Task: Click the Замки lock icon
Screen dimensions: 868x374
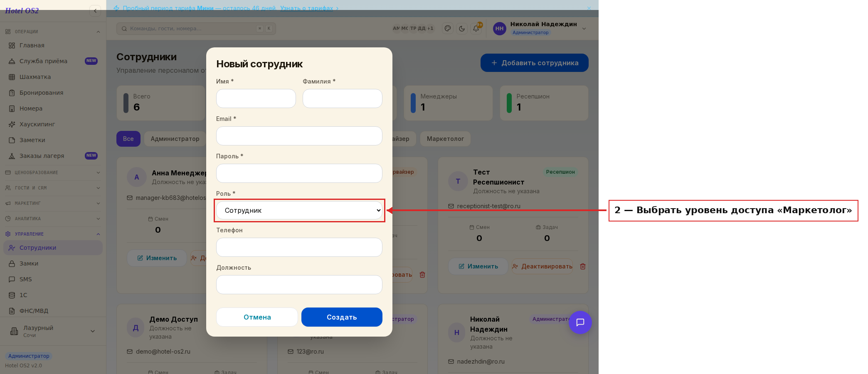Action: click(12, 263)
